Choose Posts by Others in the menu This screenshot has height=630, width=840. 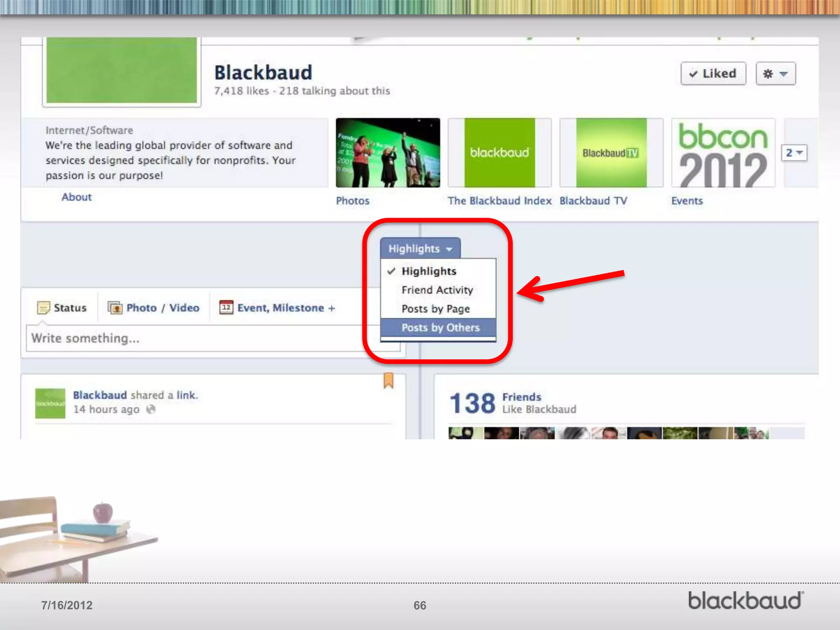440,328
